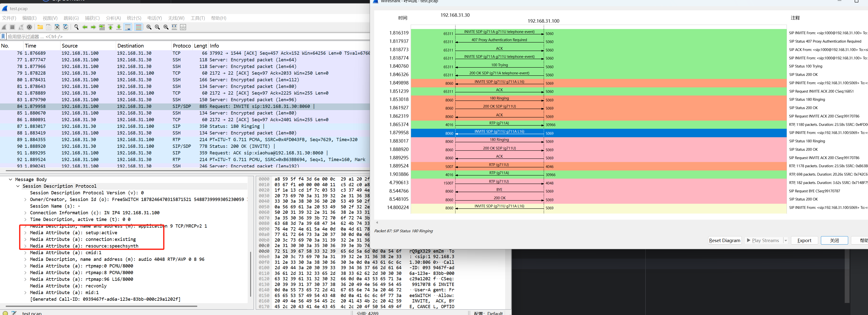
Task: Collapse the Message Body tree node
Action: pos(10,179)
